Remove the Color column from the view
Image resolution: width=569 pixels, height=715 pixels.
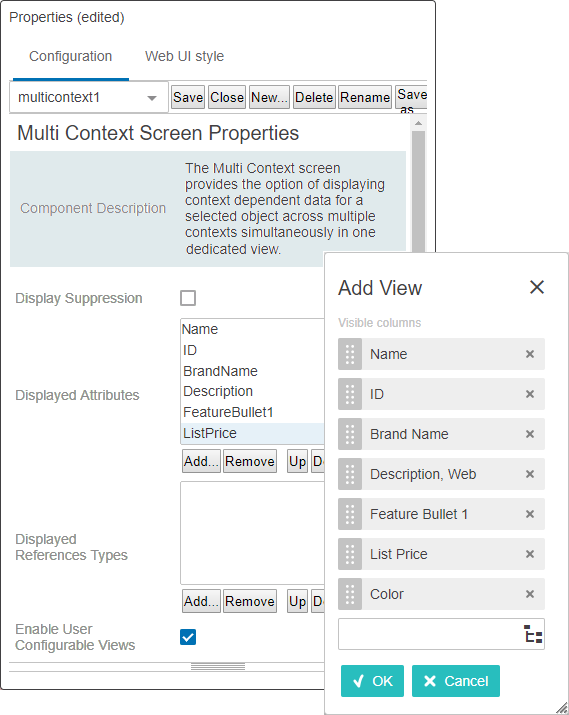coord(529,594)
